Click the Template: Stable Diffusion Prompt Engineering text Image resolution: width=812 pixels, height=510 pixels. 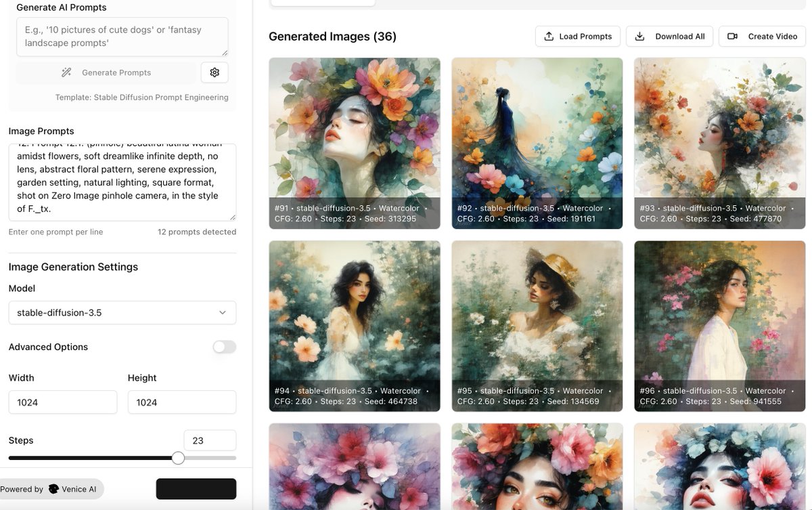(x=142, y=98)
